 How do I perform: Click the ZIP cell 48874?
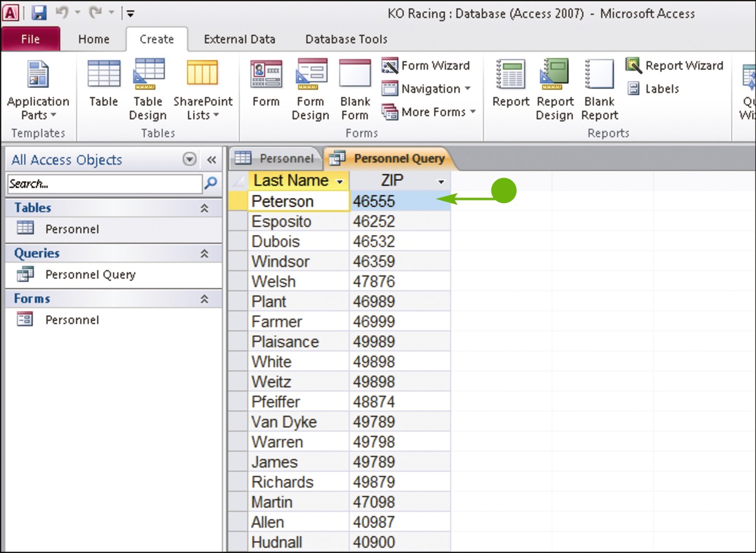click(400, 402)
